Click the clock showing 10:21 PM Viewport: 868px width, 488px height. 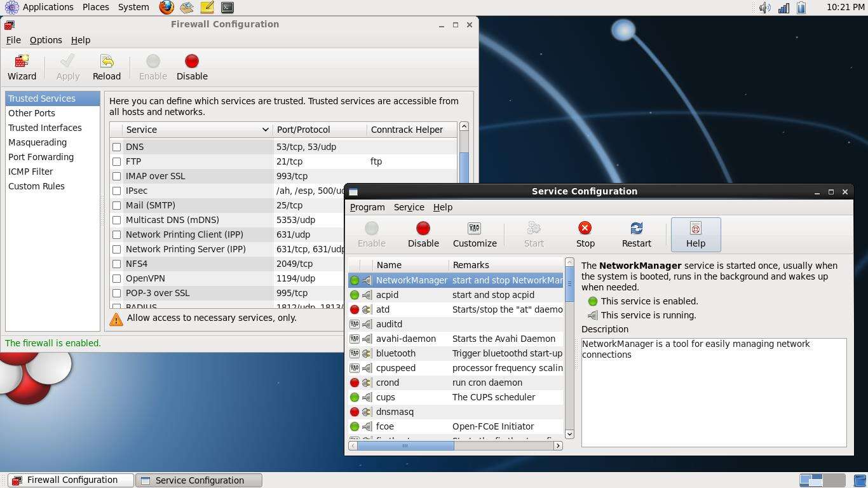(x=846, y=7)
